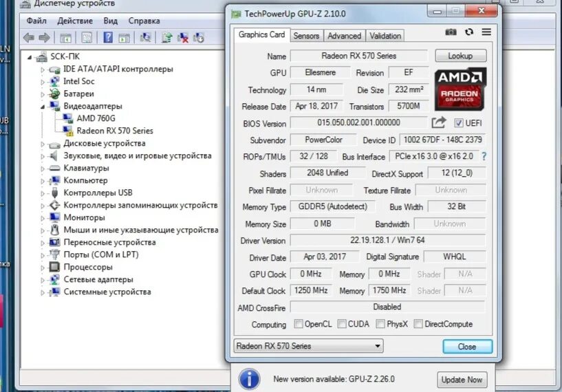Click the Back arrow in Device Manager toolbar

pos(29,38)
